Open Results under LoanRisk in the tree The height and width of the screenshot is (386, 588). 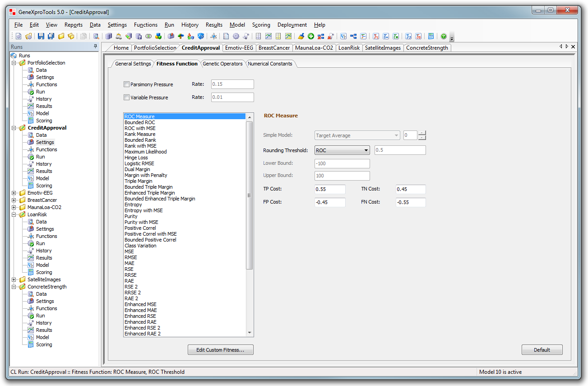[44, 258]
